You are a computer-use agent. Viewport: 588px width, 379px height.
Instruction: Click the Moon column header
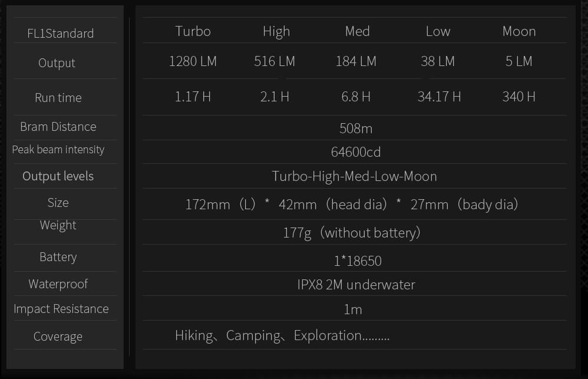pos(519,31)
